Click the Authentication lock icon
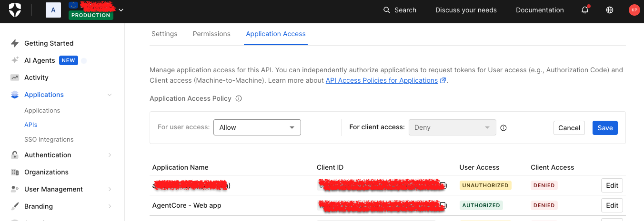This screenshot has width=644, height=221. coord(15,155)
